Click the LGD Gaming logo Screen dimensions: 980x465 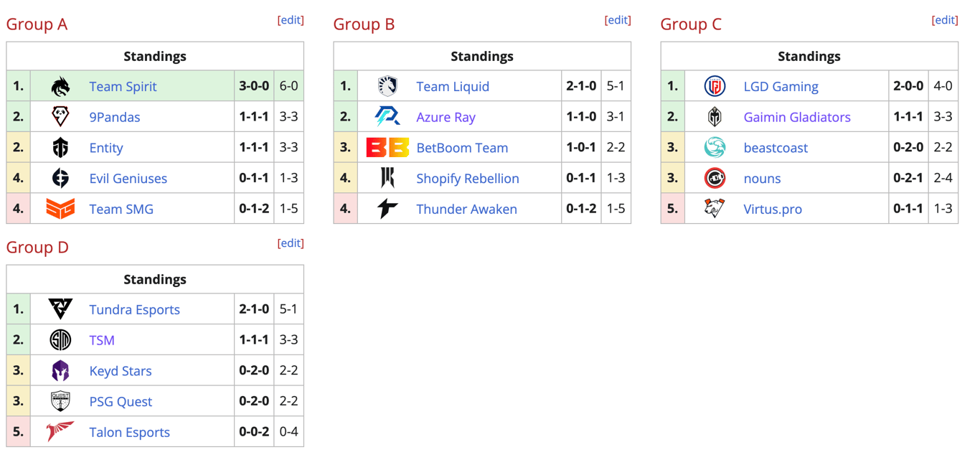click(715, 87)
